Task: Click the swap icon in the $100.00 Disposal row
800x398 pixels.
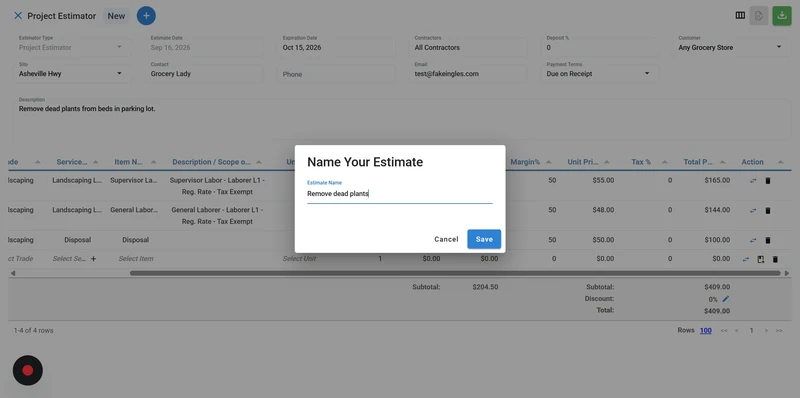Action: pyautogui.click(x=753, y=240)
